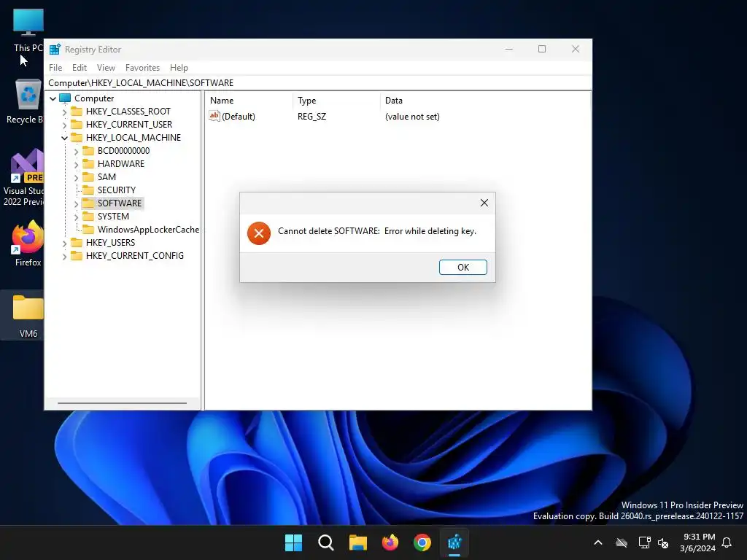Select the HKEY_CURRENT_CONFIG label
The width and height of the screenshot is (747, 560).
(x=135, y=256)
